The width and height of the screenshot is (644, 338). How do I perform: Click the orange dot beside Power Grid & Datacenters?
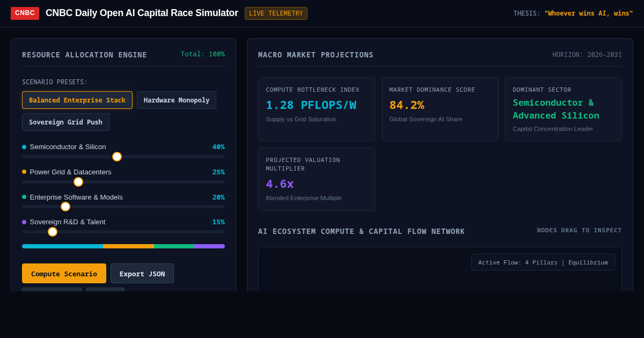pos(24,172)
